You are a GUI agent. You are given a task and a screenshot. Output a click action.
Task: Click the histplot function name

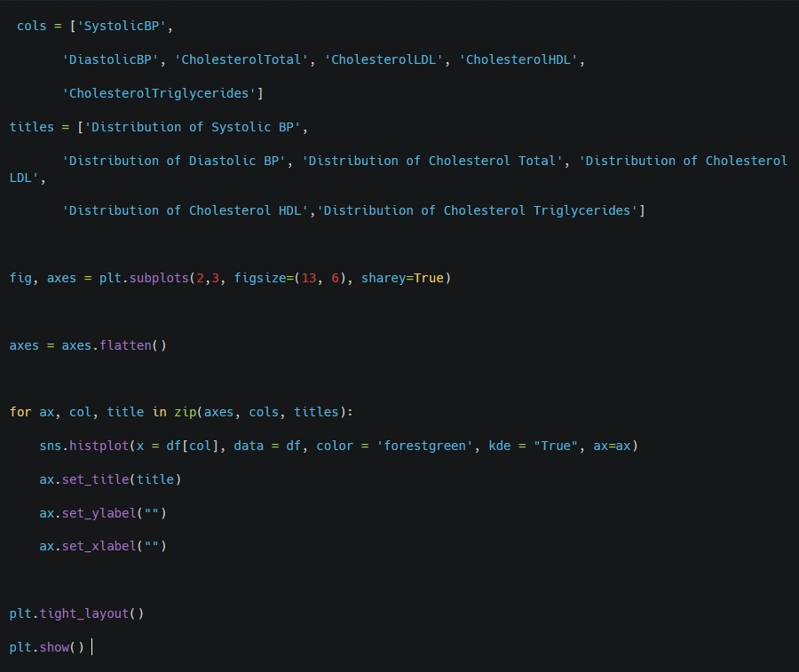pyautogui.click(x=99, y=446)
